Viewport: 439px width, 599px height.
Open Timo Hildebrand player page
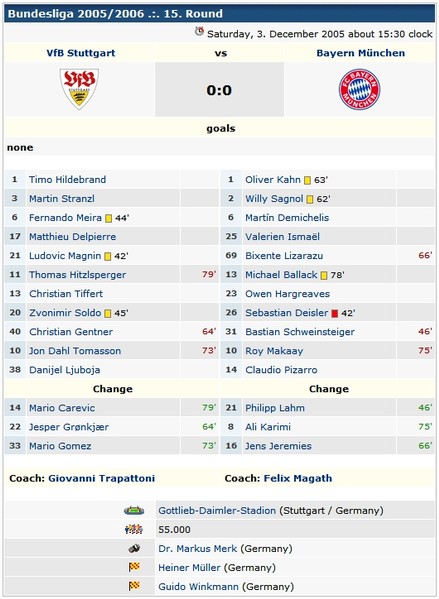pyautogui.click(x=68, y=180)
